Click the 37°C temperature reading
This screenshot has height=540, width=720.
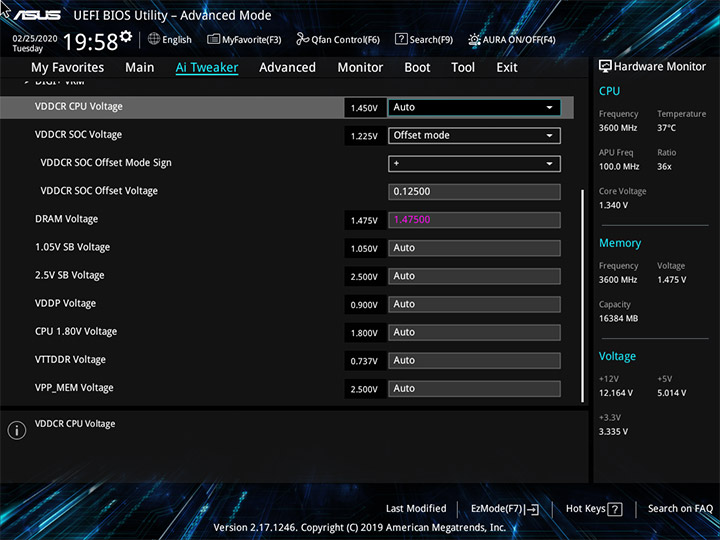click(x=666, y=128)
